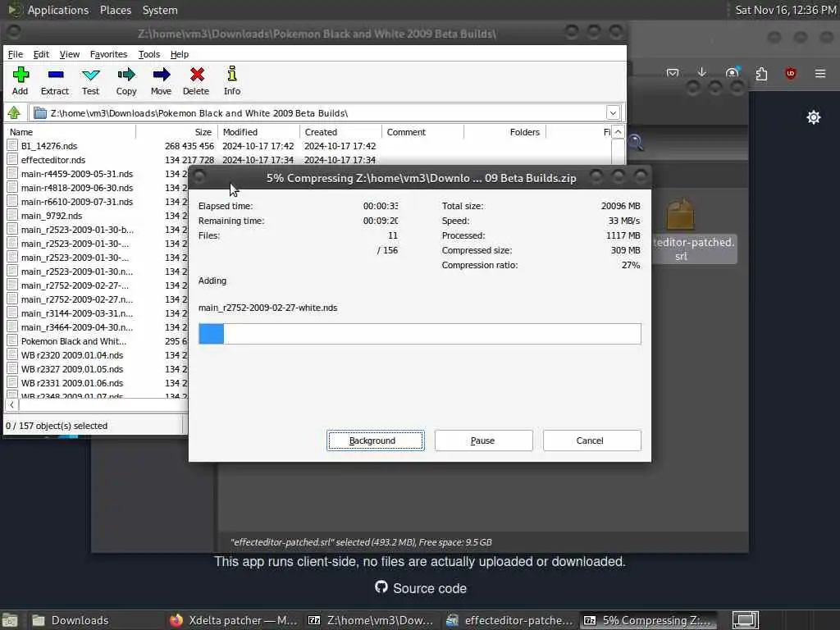Click the Firefox Pocket icon
Image resolution: width=840 pixels, height=630 pixels.
click(x=673, y=73)
